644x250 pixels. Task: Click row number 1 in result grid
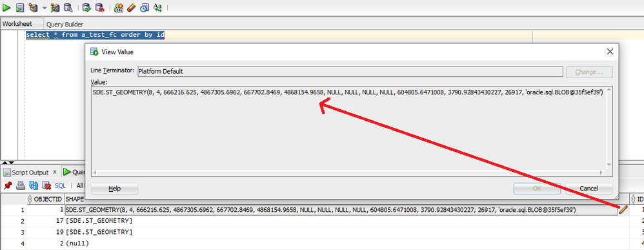[13, 210]
